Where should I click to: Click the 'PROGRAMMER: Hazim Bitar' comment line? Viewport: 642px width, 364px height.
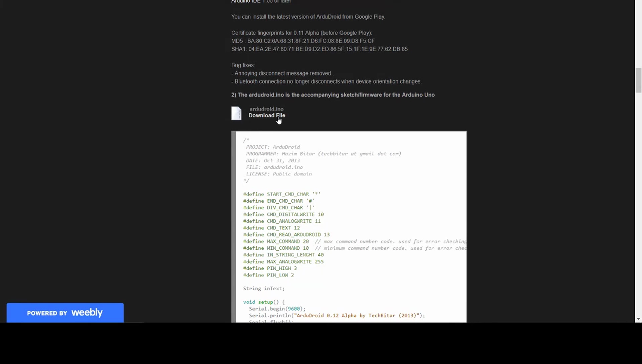tap(324, 154)
